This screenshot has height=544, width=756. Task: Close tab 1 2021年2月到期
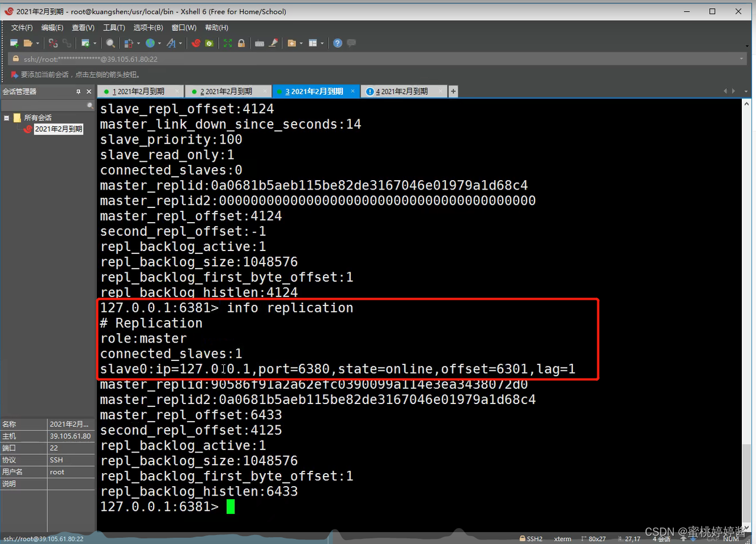click(x=178, y=91)
